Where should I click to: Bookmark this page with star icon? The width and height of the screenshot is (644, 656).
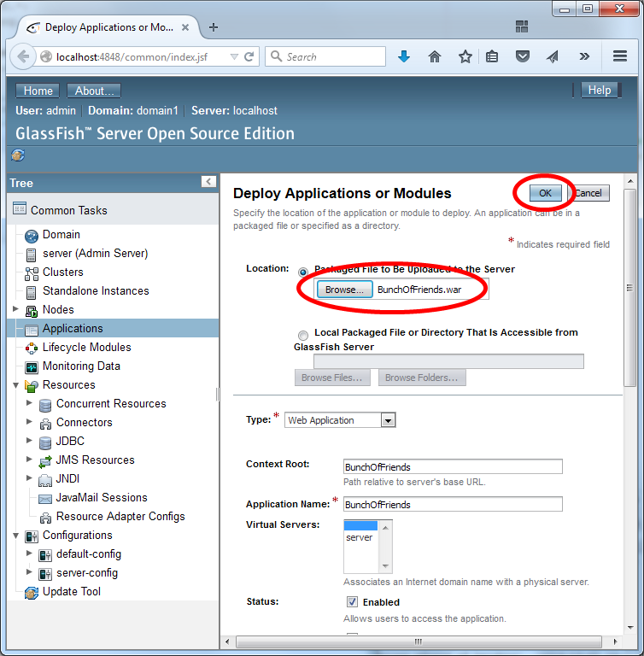click(465, 56)
